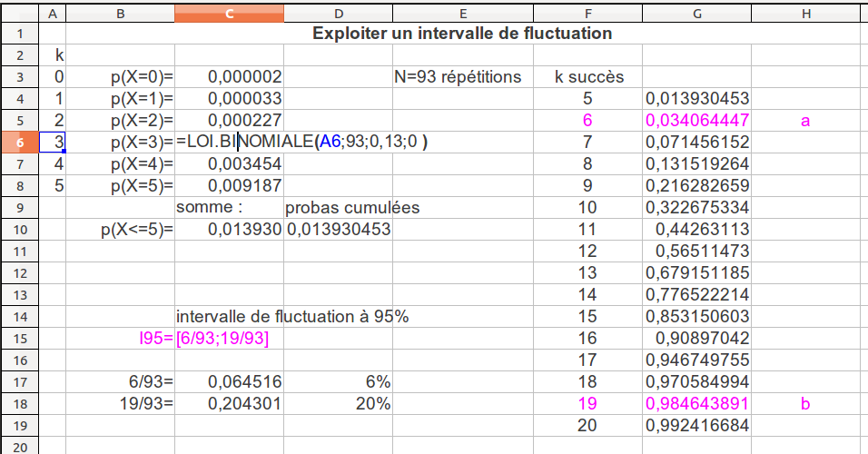Image resolution: width=868 pixels, height=454 pixels.
Task: Select the value 0,992416684
Action: [x=696, y=426]
